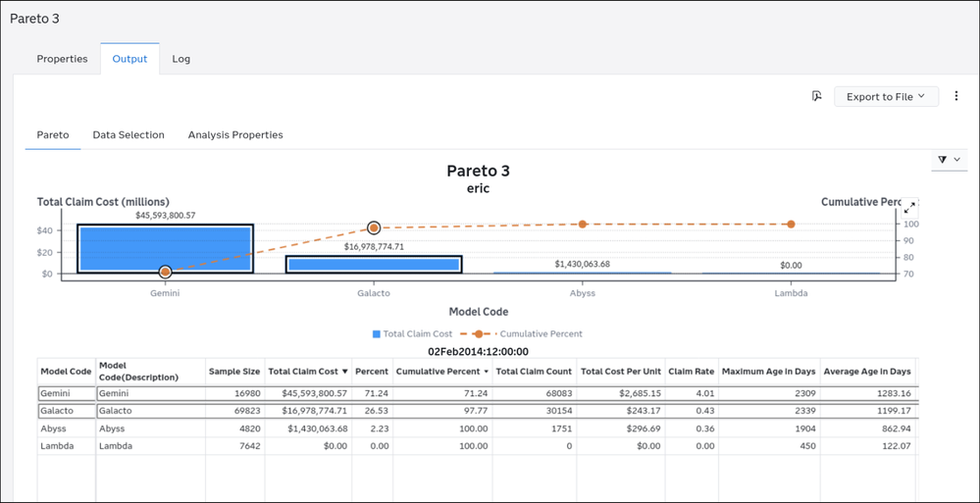This screenshot has height=503, width=980.
Task: Select the Gemini cumulative percent marker
Action: (165, 272)
